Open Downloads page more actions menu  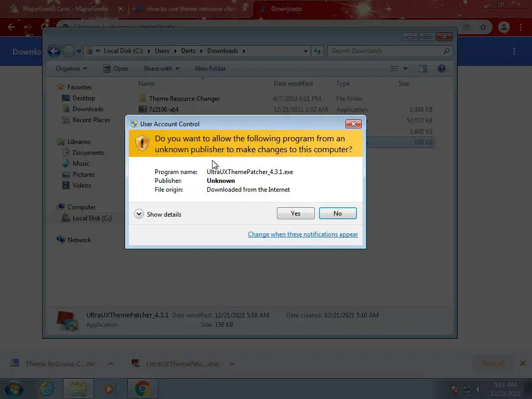[x=514, y=51]
